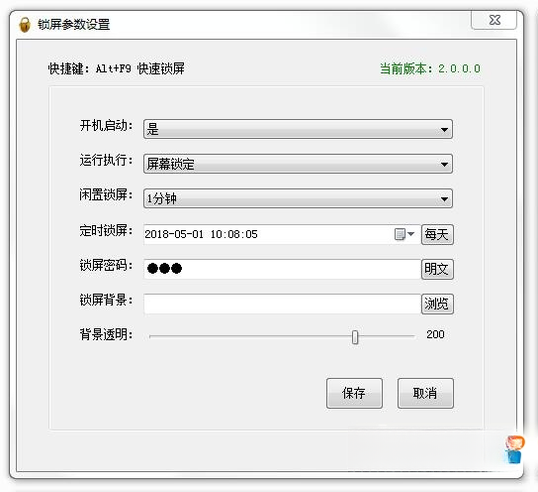Click the 锁屏背景 label
The height and width of the screenshot is (492, 538).
coord(106,300)
